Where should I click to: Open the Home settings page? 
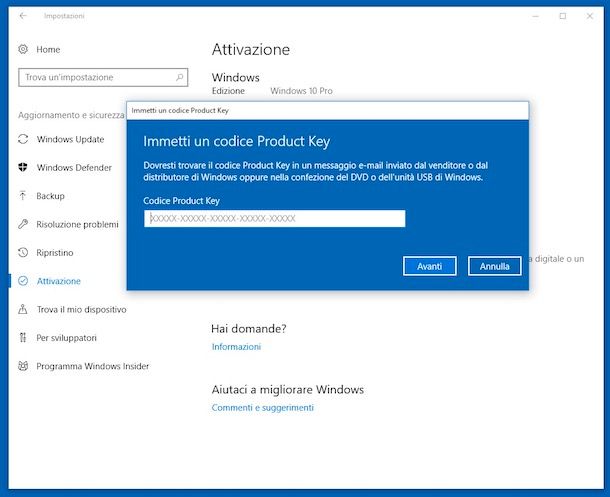(48, 49)
